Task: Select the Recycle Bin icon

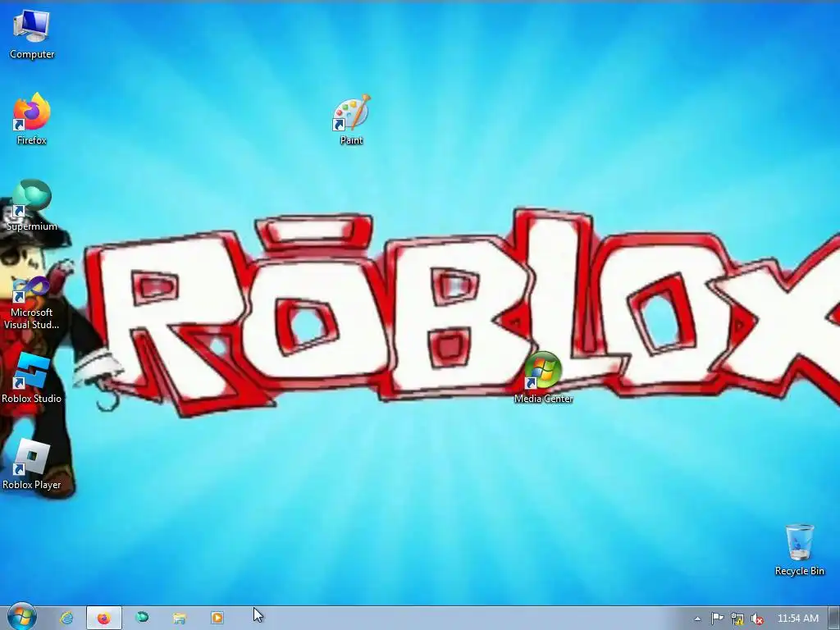Action: pyautogui.click(x=799, y=550)
